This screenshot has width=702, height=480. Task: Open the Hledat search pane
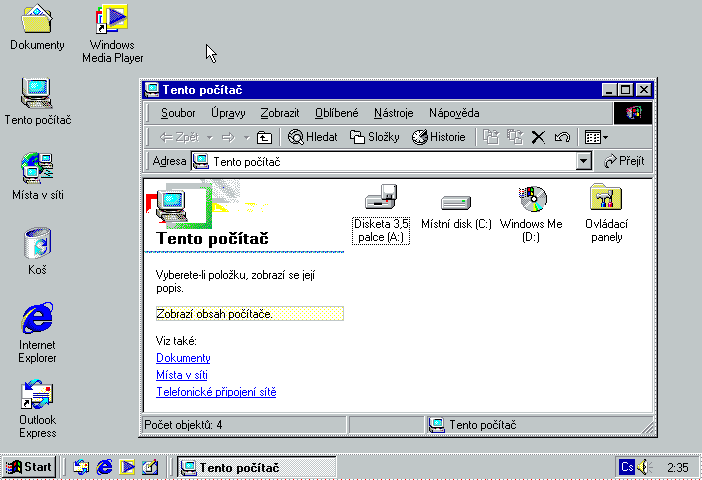click(312, 137)
